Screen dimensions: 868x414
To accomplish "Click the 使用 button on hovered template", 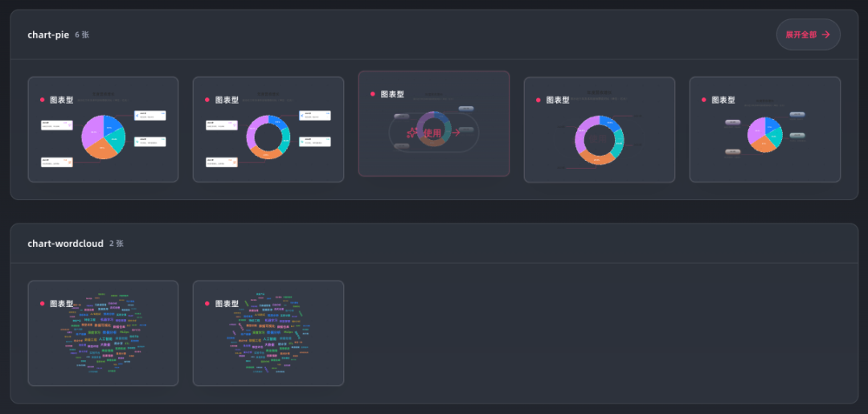I will pos(433,133).
